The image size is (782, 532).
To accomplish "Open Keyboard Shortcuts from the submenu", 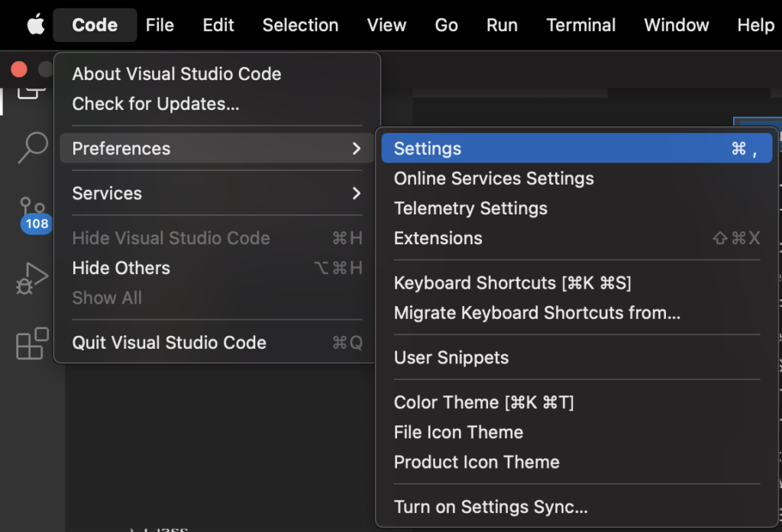I will (512, 283).
